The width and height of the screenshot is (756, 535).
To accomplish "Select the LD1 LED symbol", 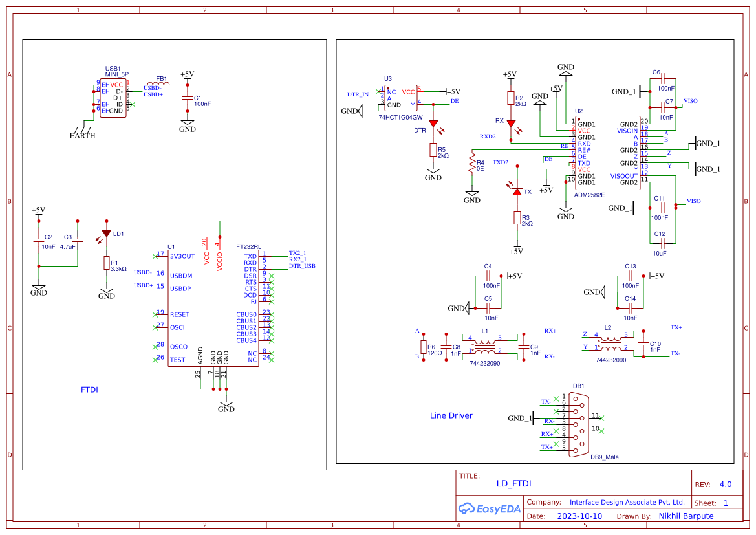I will 107,234.
